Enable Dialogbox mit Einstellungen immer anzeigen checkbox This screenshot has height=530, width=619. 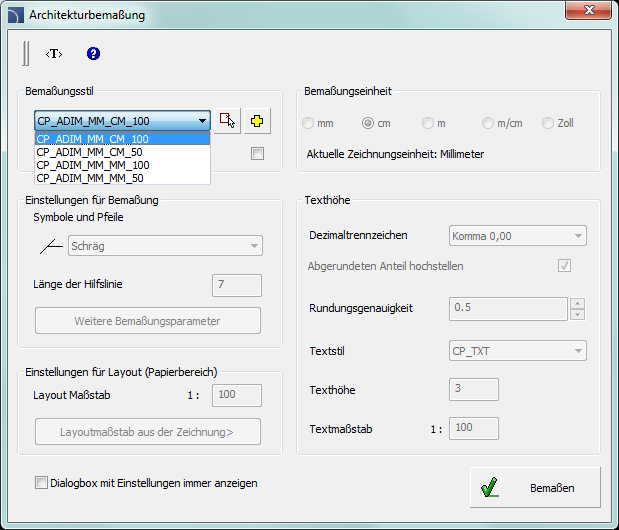pos(41,483)
